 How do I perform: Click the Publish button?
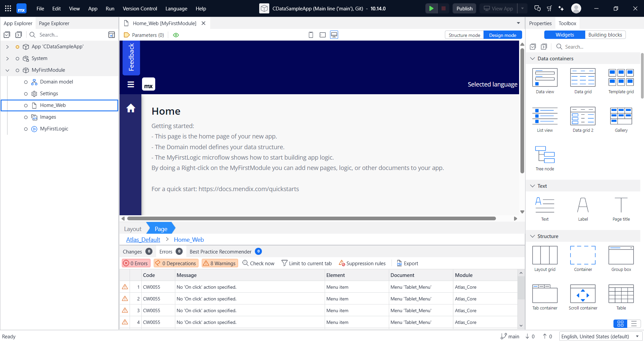464,8
